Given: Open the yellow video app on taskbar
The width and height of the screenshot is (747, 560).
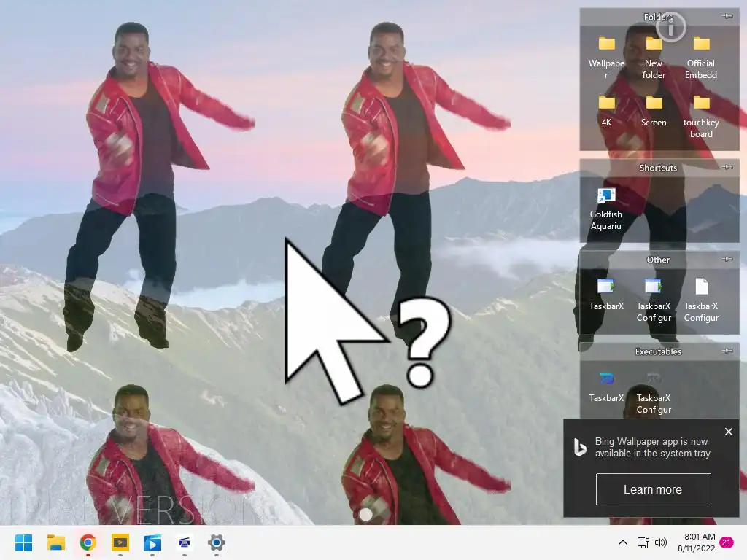Looking at the screenshot, I should pyautogui.click(x=120, y=542).
